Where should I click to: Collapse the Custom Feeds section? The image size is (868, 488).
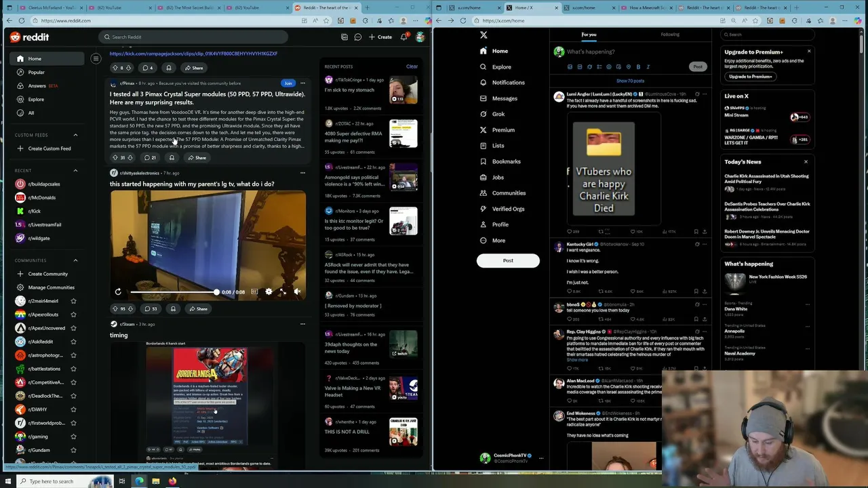(75, 135)
